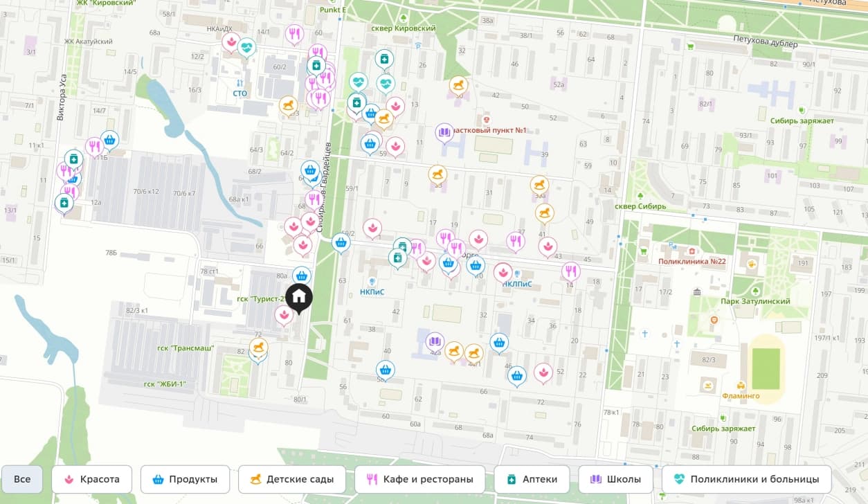This screenshot has width=868, height=504.
Task: Open the pharmacy marker left of building 26
Action: click(x=383, y=60)
